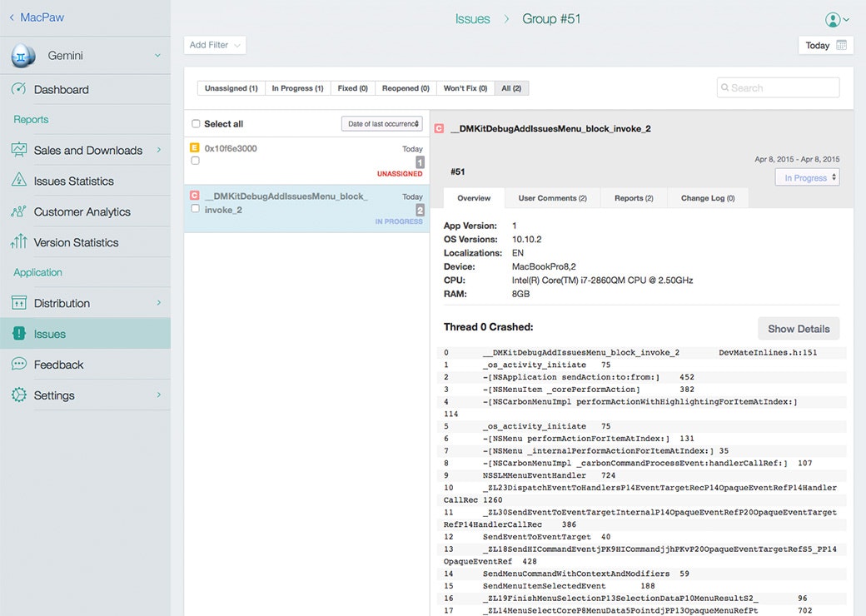Click the red C badge in issue list
Viewport: 866px width, 616px height.
[194, 196]
